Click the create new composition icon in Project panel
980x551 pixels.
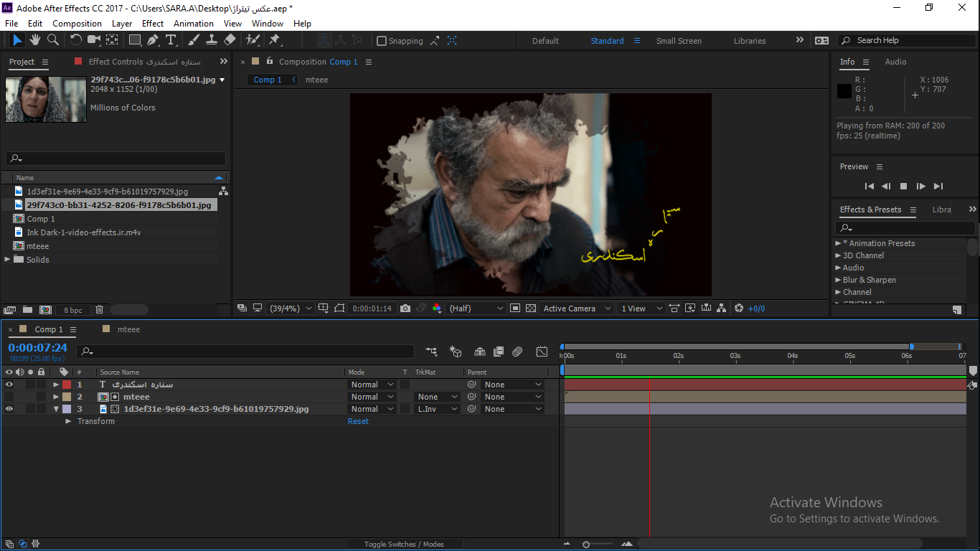click(x=45, y=310)
